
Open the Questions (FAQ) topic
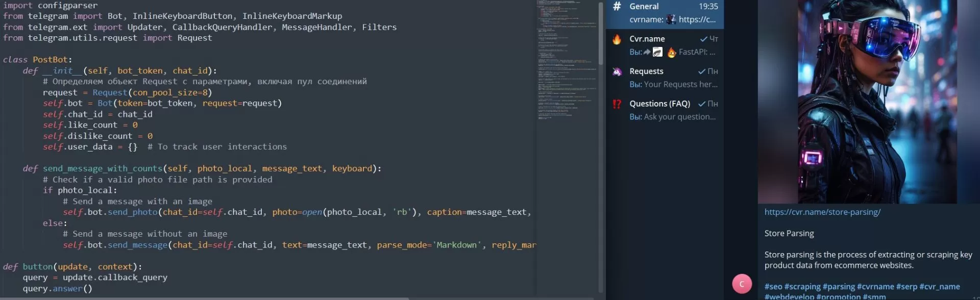coord(665,110)
